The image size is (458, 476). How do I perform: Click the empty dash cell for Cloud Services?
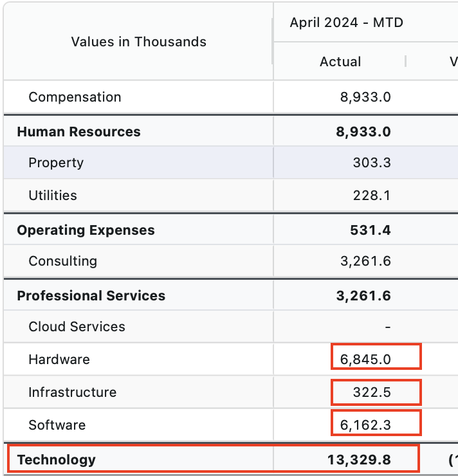387,327
